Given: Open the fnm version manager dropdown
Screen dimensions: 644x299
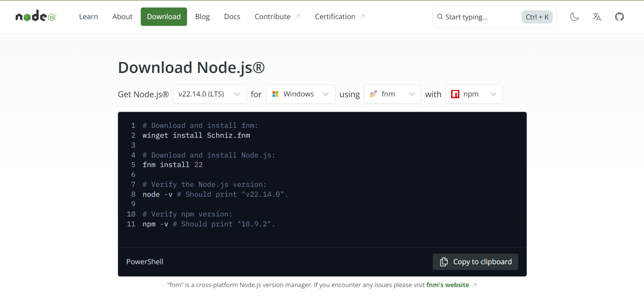Looking at the screenshot, I should [392, 94].
